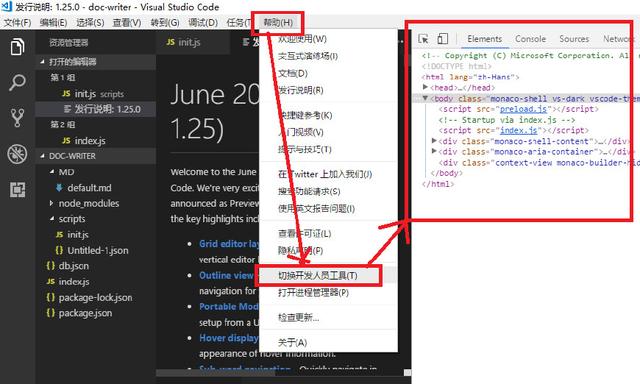Viewport: 640px width, 384px height.
Task: Open the Hover display link
Action: point(229,338)
